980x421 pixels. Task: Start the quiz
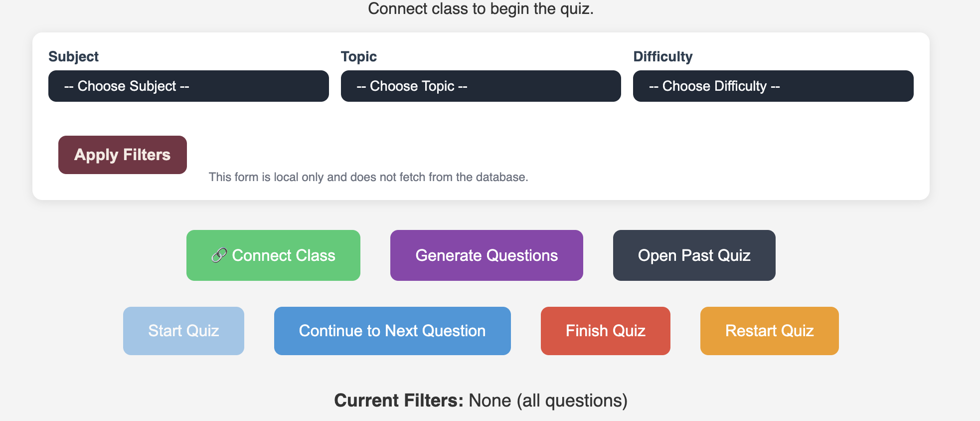coord(183,330)
